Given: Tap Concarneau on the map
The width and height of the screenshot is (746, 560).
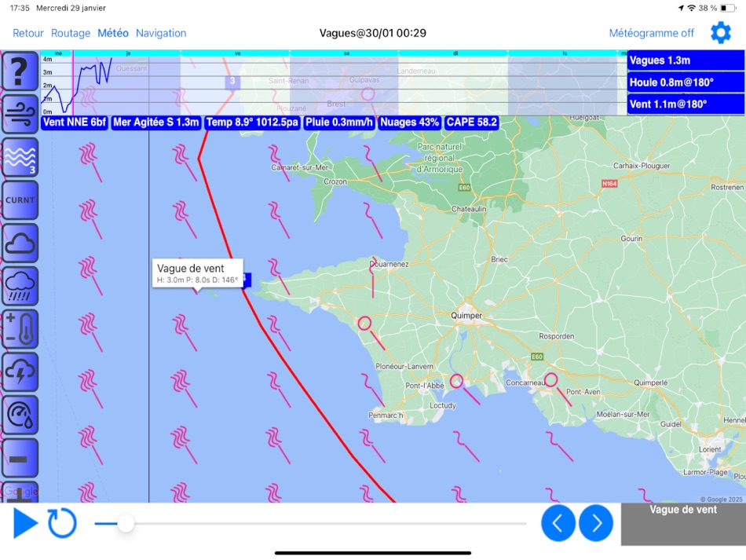Looking at the screenshot, I should (x=525, y=382).
